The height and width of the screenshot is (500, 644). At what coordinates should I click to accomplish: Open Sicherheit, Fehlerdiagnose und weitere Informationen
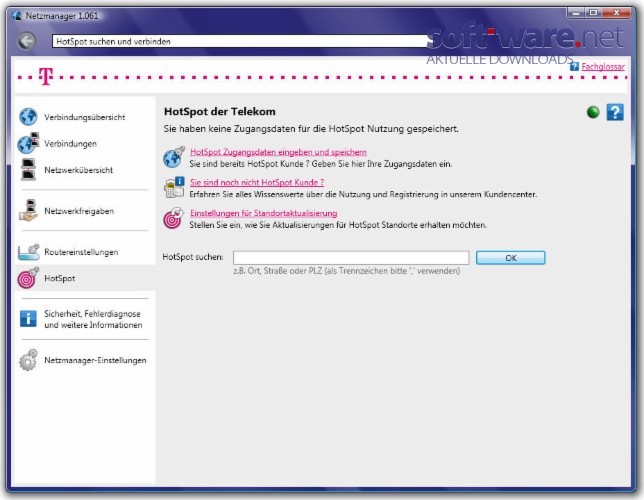point(93,319)
